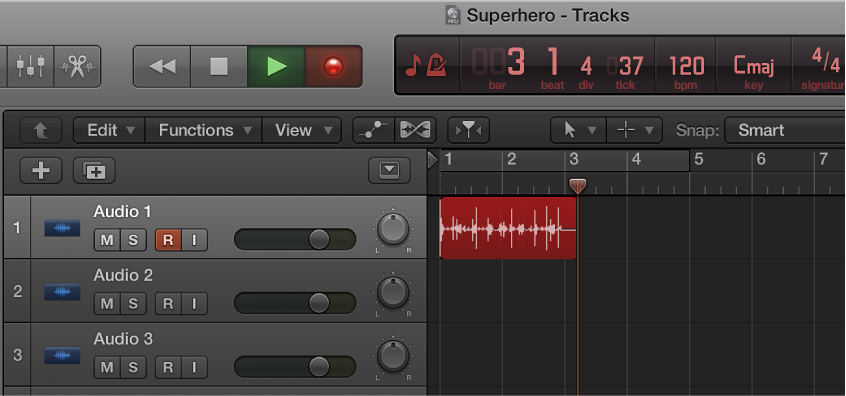Select the Audio 2 track name
846x396 pixels.
click(123, 275)
